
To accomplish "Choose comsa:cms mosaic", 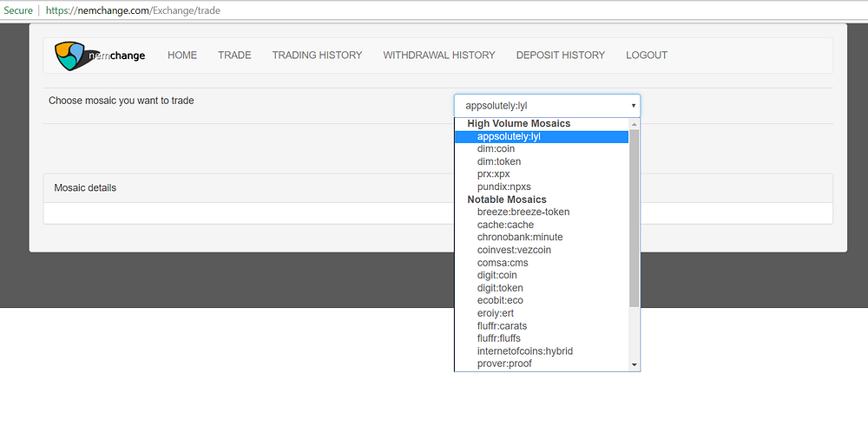I will click(542, 263).
